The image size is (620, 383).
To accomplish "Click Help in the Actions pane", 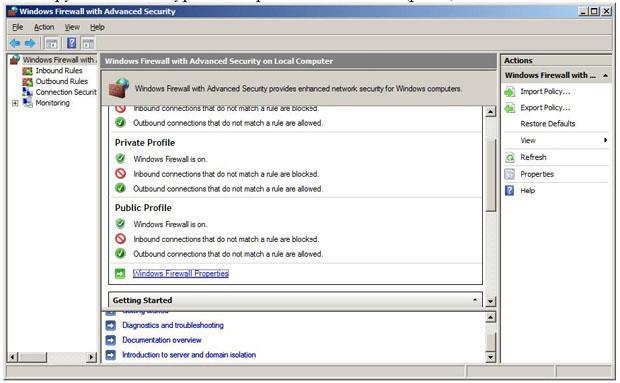I will (527, 191).
